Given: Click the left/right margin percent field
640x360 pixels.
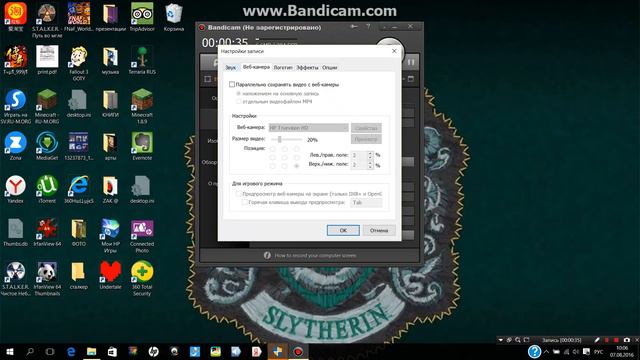Looking at the screenshot, I should tap(360, 155).
